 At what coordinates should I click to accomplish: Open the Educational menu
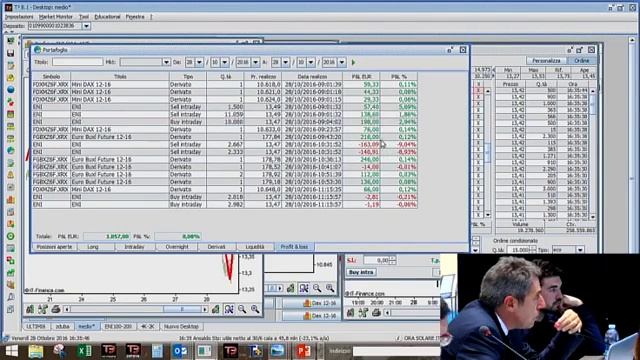pos(107,17)
